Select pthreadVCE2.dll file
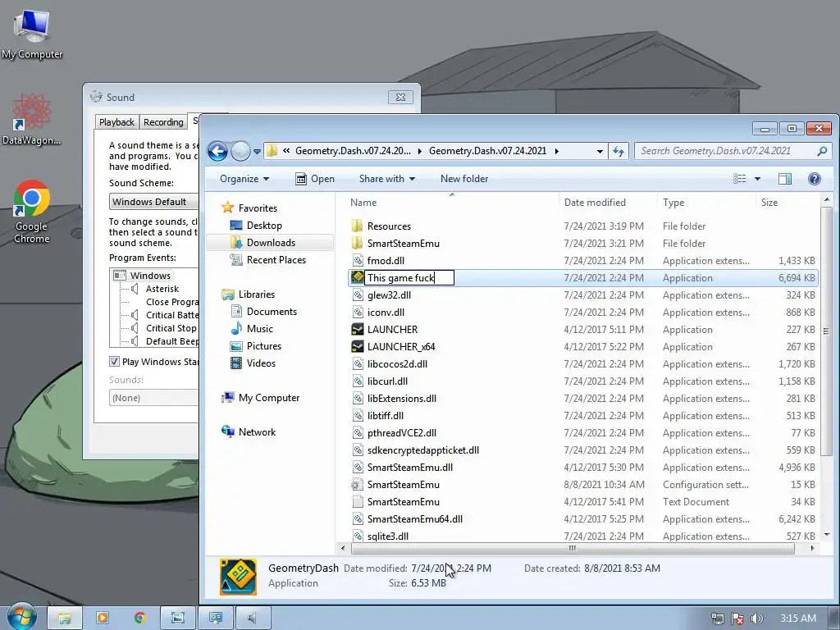Screen dimensions: 840x630 (x=402, y=433)
